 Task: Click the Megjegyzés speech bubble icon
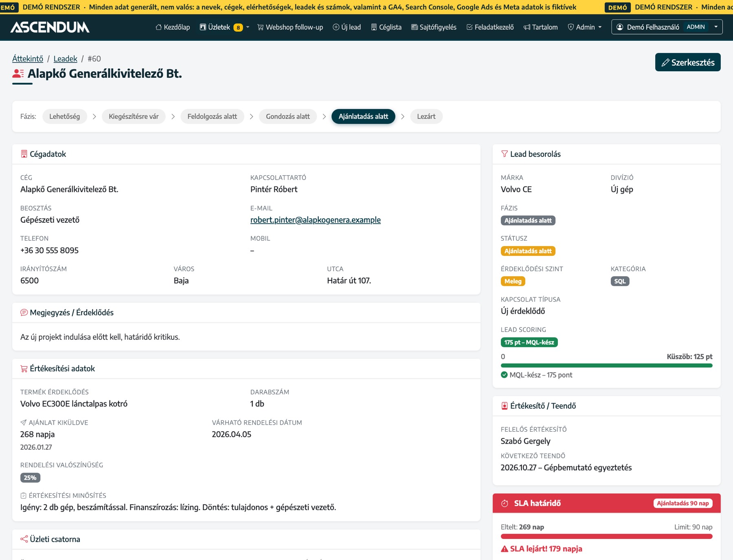coord(24,312)
